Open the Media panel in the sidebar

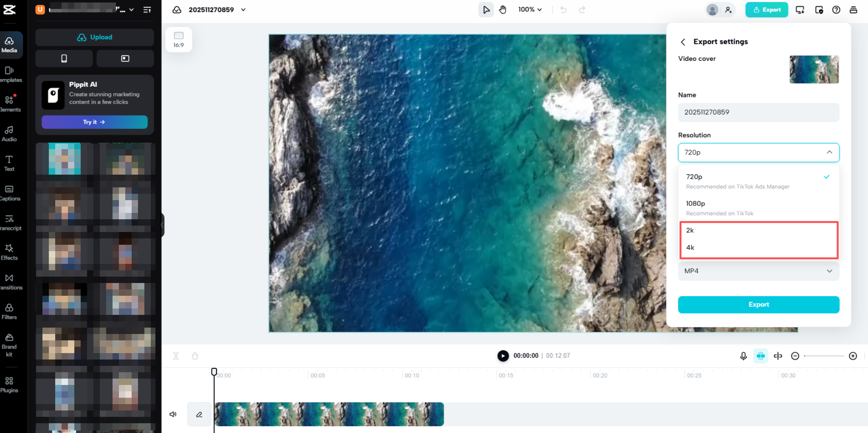point(9,45)
